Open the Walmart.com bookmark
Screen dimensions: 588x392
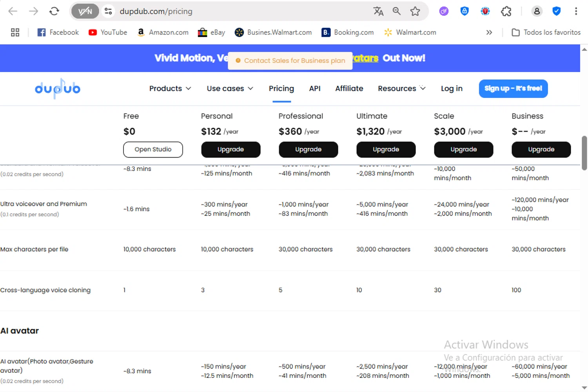coord(410,33)
